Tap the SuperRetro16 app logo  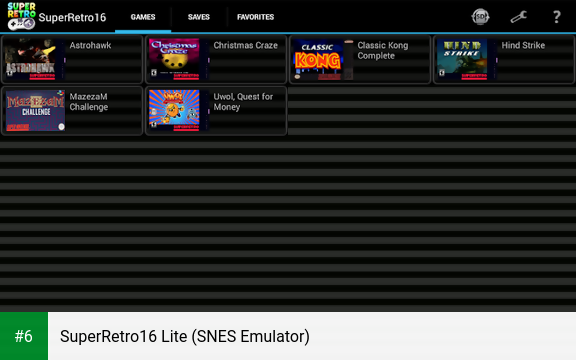21,16
